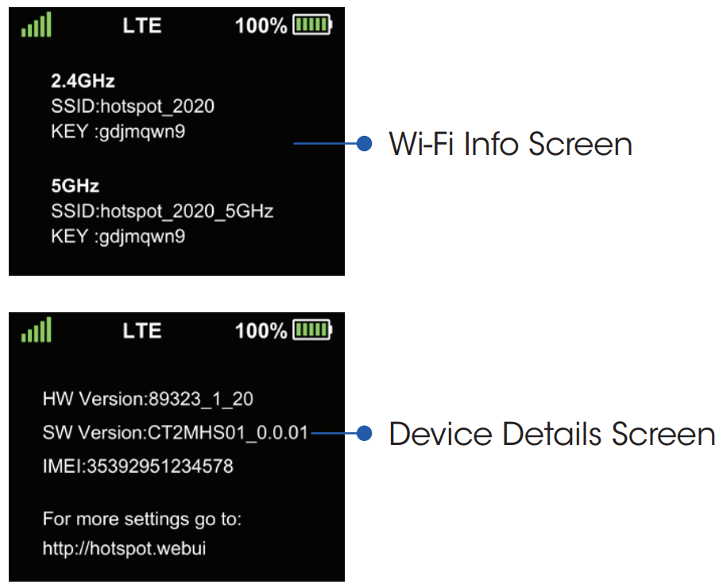723x588 pixels.
Task: Select the LTE indicator on the Device Details screen
Action: (142, 331)
